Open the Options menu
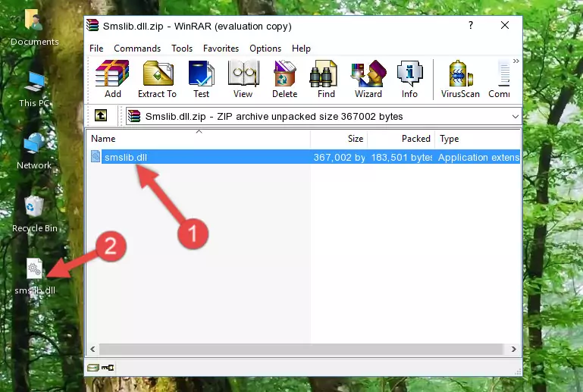Image resolution: width=583 pixels, height=392 pixels. click(265, 49)
